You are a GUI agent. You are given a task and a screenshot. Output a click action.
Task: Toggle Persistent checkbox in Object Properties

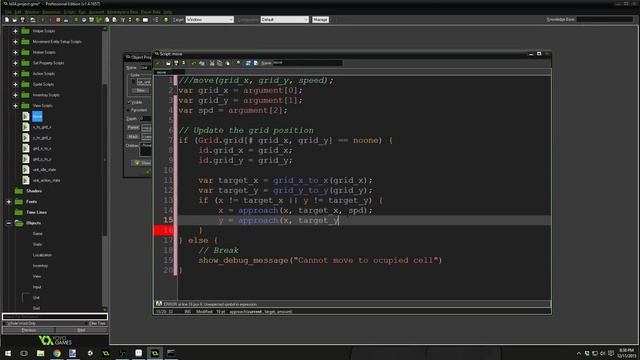[129, 110]
